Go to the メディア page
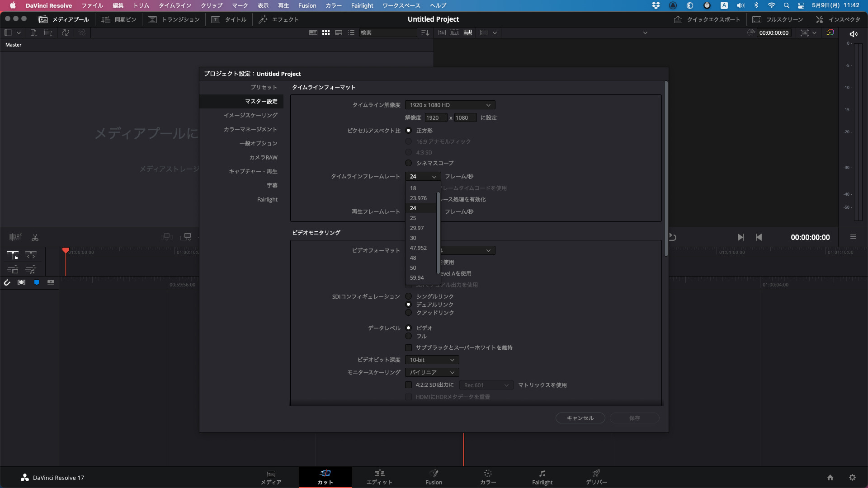Viewport: 868px width, 488px height. pos(271,477)
